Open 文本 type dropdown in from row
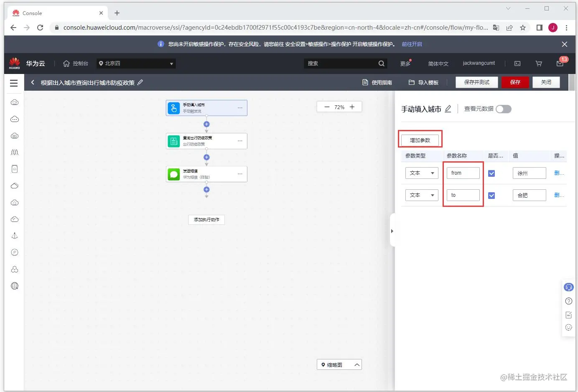This screenshot has height=392, width=578. click(x=422, y=173)
